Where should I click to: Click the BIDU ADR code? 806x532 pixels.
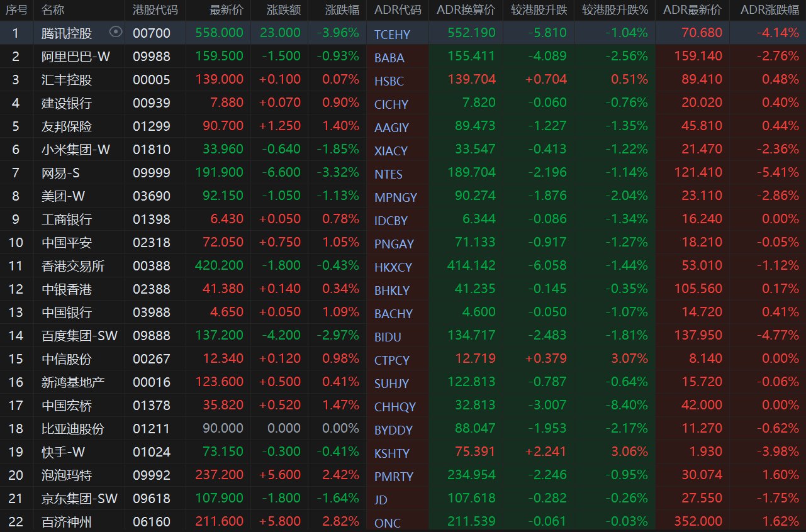tap(388, 337)
